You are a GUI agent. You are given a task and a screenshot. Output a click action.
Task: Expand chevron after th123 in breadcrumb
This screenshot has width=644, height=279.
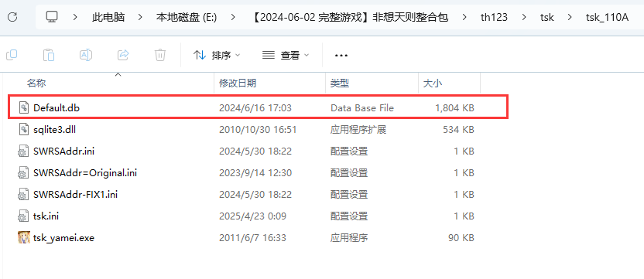pos(524,17)
